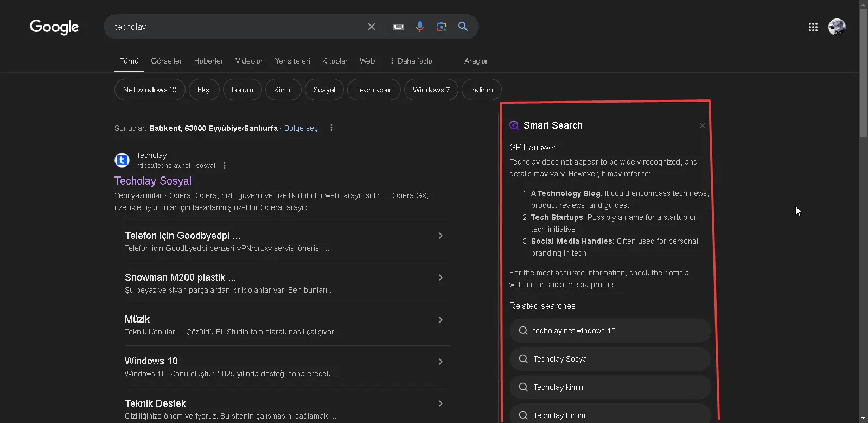The image size is (868, 423).
Task: Expand the Windows 10 sitelink arrow
Action: [x=441, y=362]
